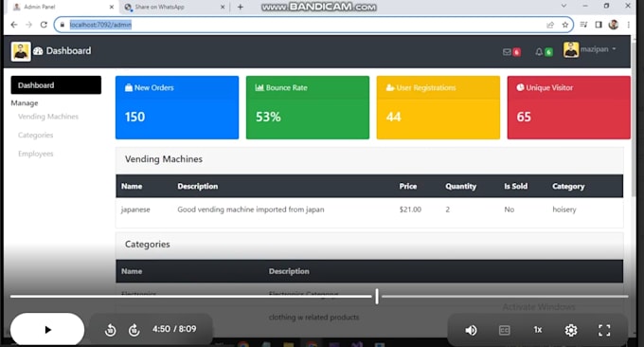
Task: Open the tab search chevron in Chrome
Action: [563, 6]
